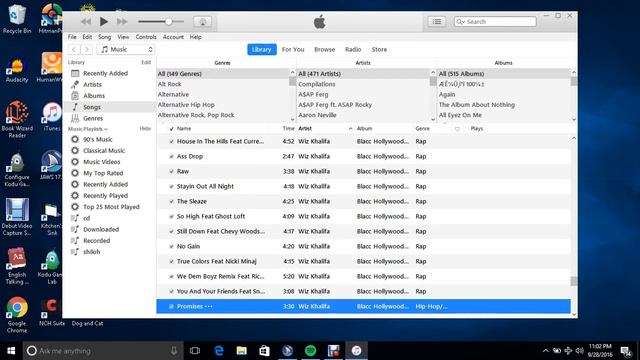Image resolution: width=640 pixels, height=360 pixels.
Task: Open the Music media picker dropdown
Action: tap(126, 49)
